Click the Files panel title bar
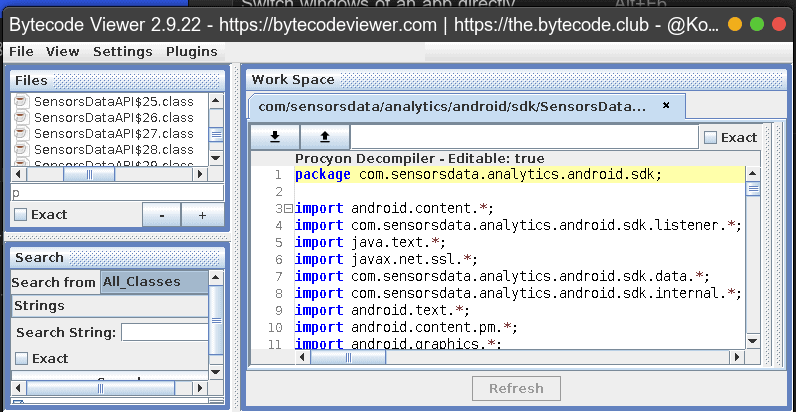The width and height of the screenshot is (796, 412). tap(117, 81)
